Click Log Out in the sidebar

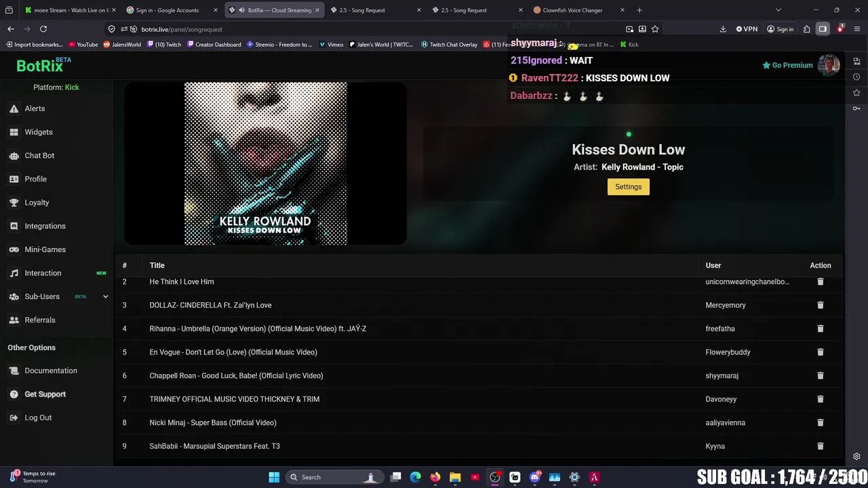(38, 418)
